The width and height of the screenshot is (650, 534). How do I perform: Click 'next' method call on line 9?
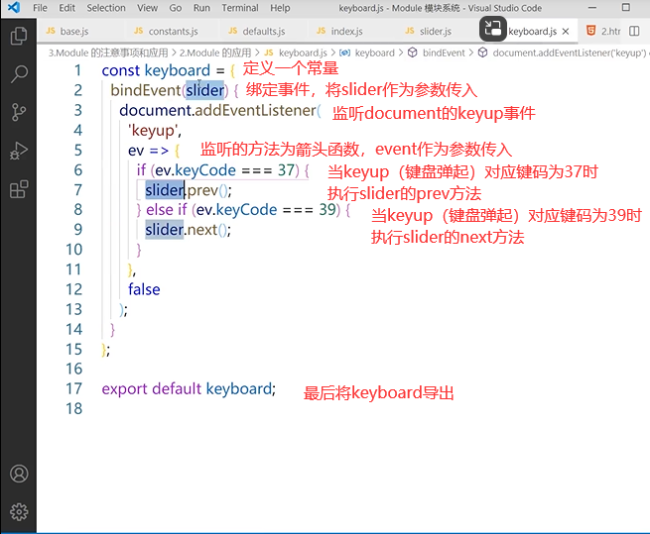[x=201, y=230]
